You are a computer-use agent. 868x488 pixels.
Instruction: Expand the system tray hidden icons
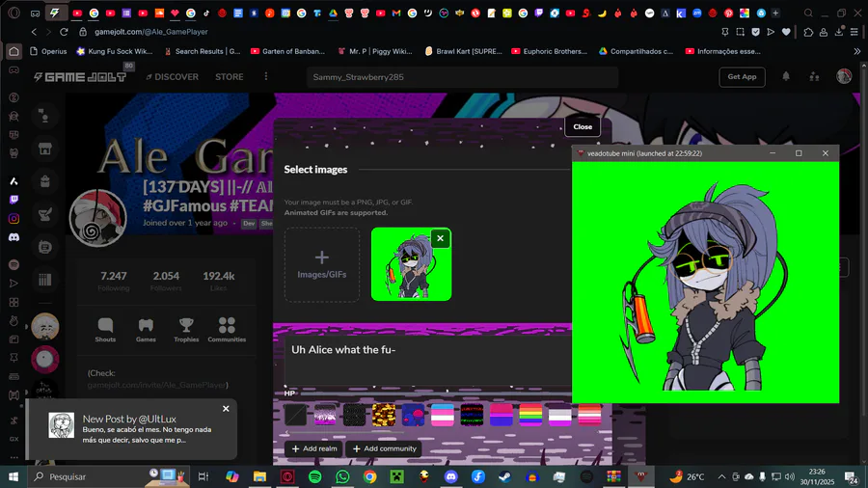(721, 476)
